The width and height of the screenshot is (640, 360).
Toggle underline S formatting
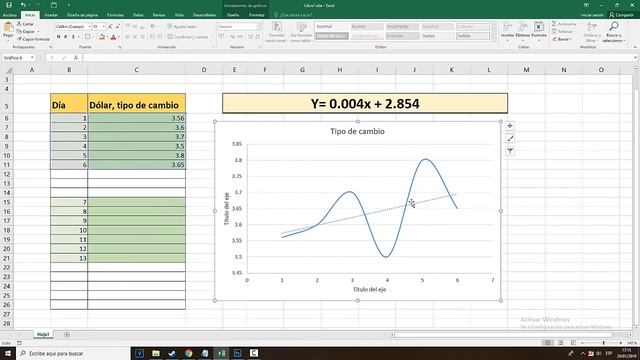click(73, 37)
